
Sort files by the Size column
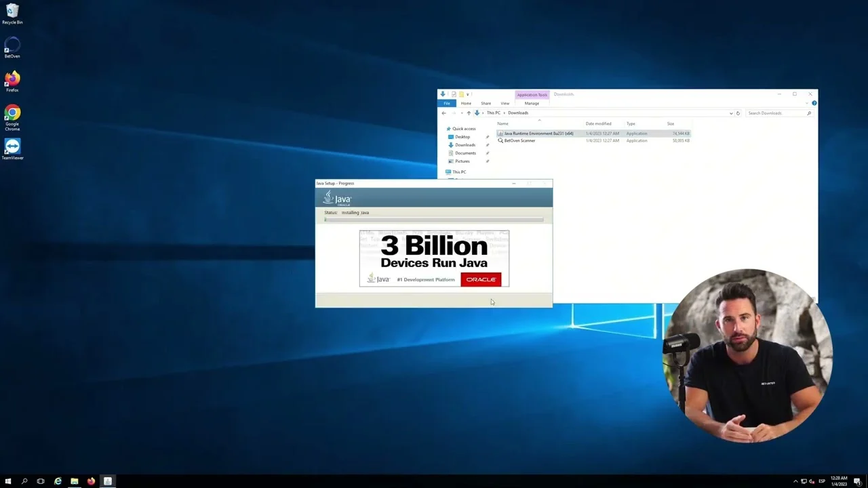[671, 124]
